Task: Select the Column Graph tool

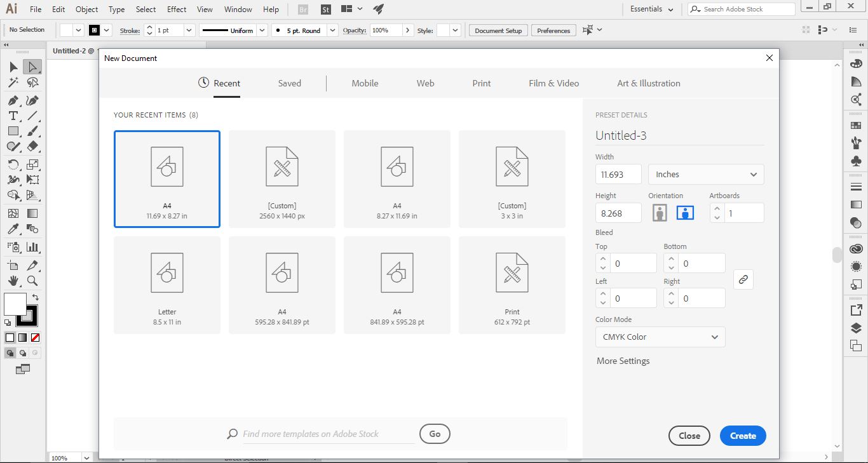Action: (x=32, y=247)
